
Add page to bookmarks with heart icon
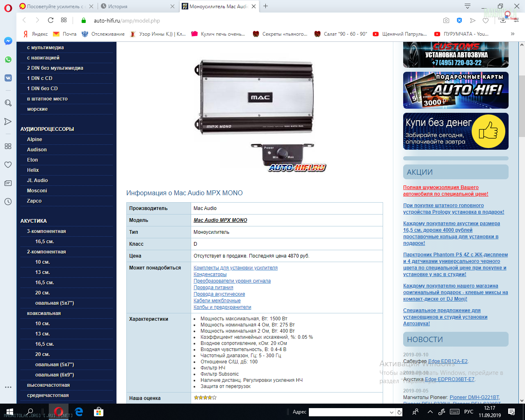486,20
